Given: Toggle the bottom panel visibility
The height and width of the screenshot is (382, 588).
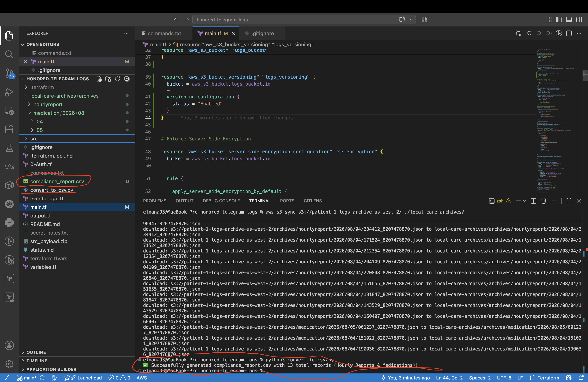Looking at the screenshot, I should 569,19.
